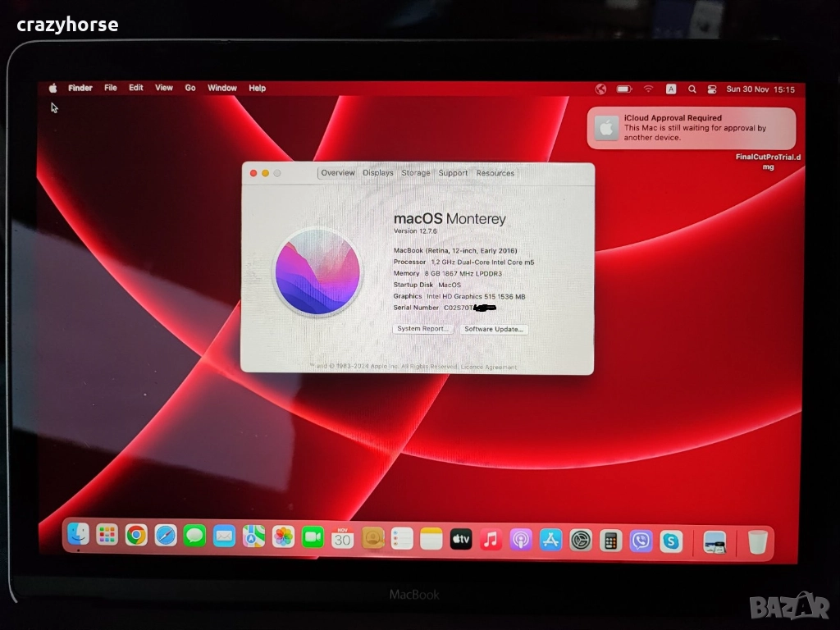Click graphics value "Intel HD Graphics 515 1536 MB"
This screenshot has width=840, height=630.
point(476,296)
